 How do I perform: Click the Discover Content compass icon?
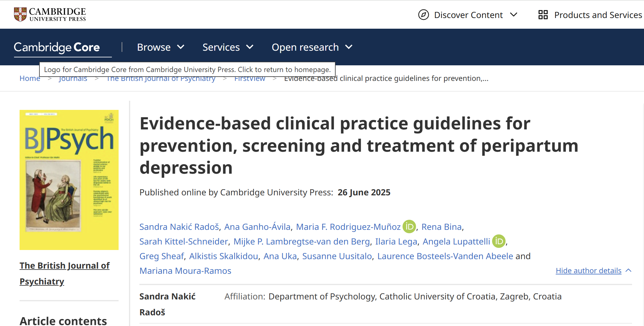[423, 15]
